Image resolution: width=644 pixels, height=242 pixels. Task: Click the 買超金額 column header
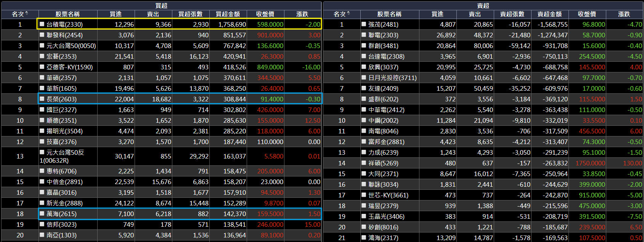228,14
